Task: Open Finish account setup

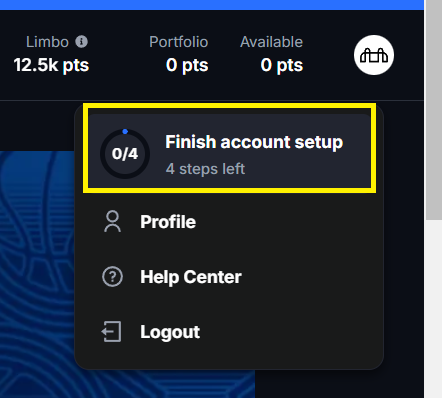Action: pyautogui.click(x=229, y=151)
